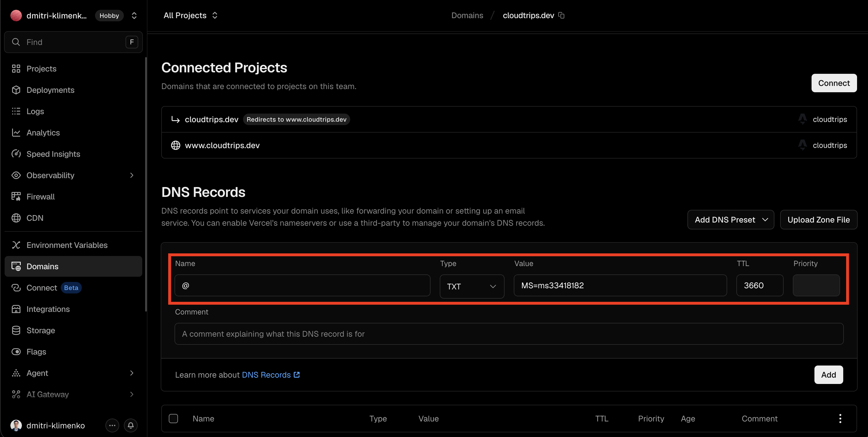Click the F shortcut key badge
The height and width of the screenshot is (437, 868).
132,42
